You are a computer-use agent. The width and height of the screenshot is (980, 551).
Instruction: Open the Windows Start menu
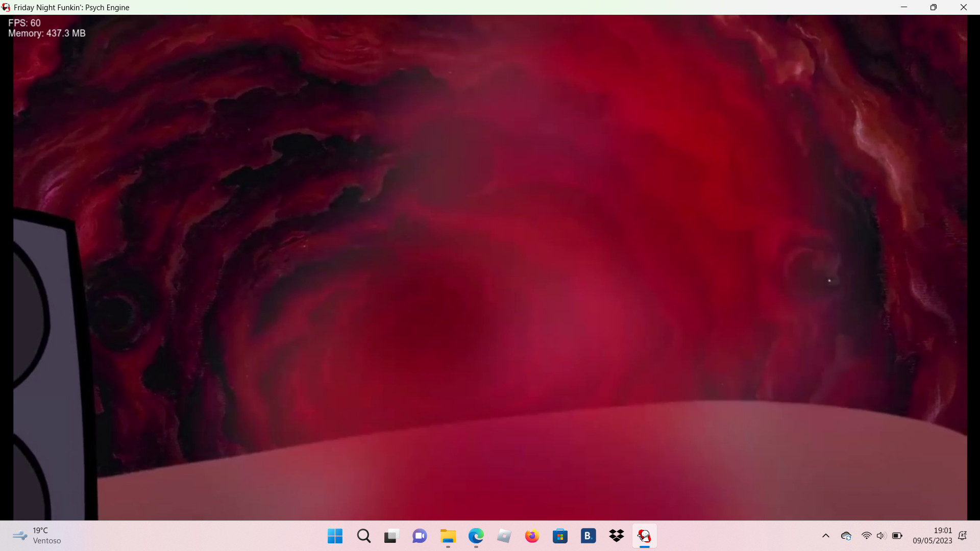click(x=335, y=536)
